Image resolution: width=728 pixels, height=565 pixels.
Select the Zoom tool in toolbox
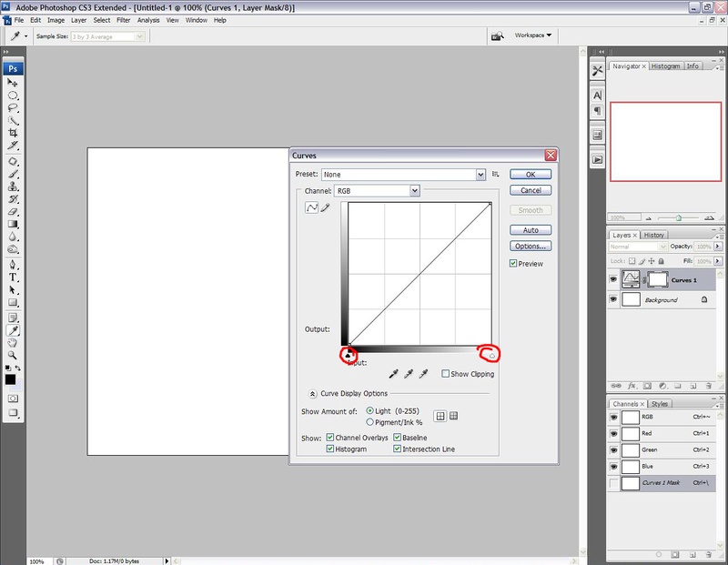(13, 356)
